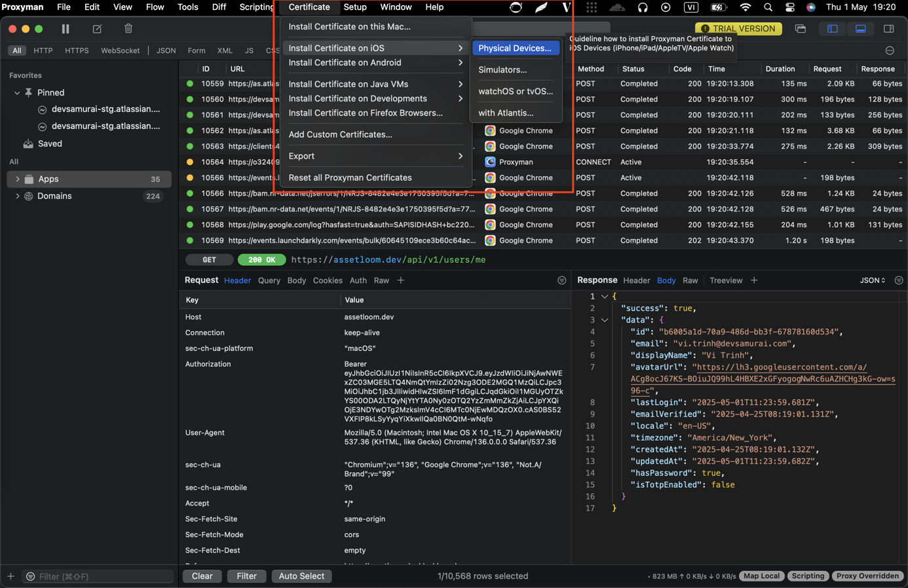Open Response pane options circle icon

(899, 280)
